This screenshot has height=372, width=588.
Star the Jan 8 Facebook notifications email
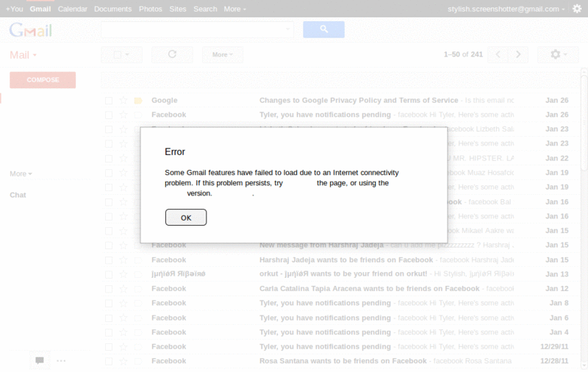123,303
